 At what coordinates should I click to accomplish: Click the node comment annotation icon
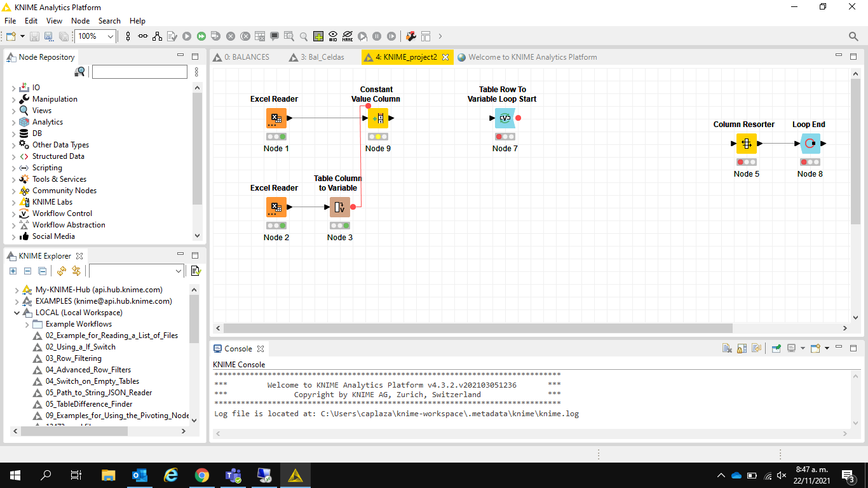(274, 36)
